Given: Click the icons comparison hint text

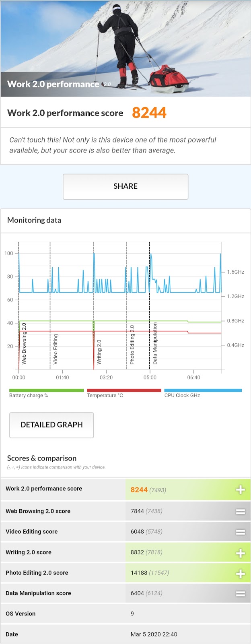Looking at the screenshot, I should click(56, 467).
